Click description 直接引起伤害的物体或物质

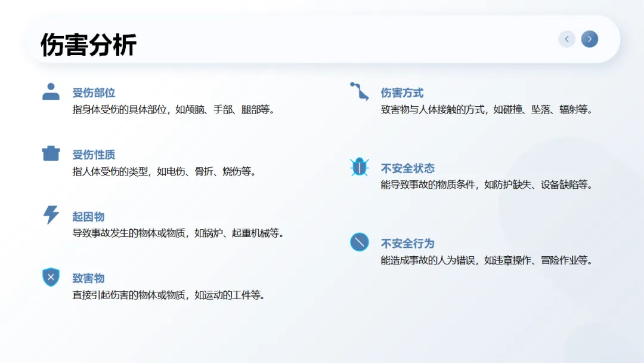(x=169, y=295)
